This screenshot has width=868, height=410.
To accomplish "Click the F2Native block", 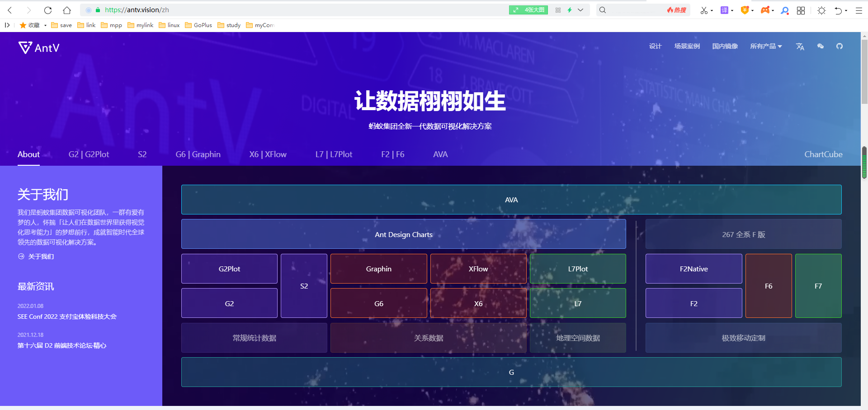I will tap(694, 269).
